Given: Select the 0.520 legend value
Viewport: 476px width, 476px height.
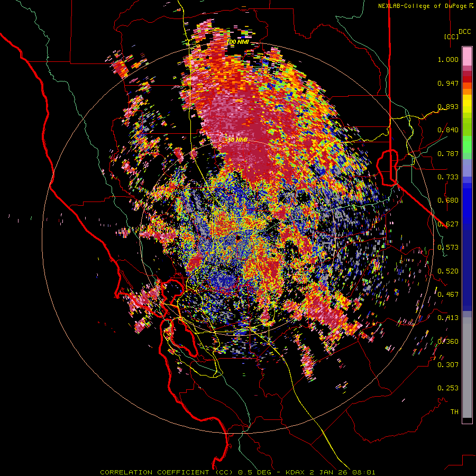Looking at the screenshot, I should [448, 271].
